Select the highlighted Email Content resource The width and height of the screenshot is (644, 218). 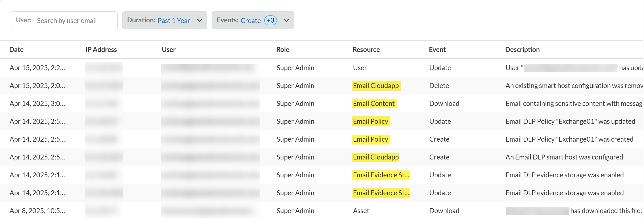373,103
